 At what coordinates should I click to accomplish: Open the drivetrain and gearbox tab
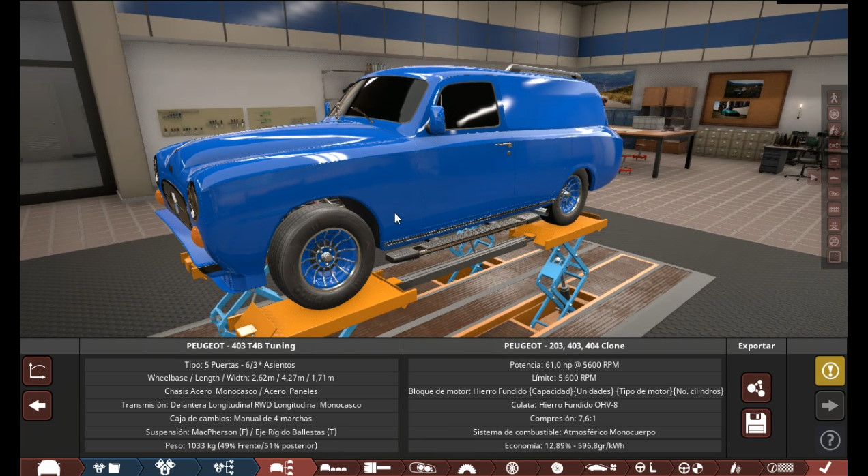coord(377,467)
